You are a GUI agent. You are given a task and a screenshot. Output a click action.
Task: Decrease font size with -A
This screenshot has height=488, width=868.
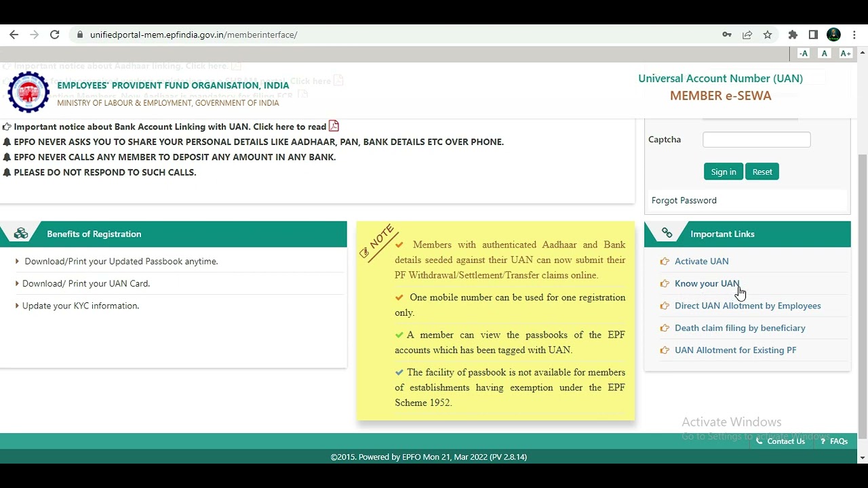click(804, 54)
